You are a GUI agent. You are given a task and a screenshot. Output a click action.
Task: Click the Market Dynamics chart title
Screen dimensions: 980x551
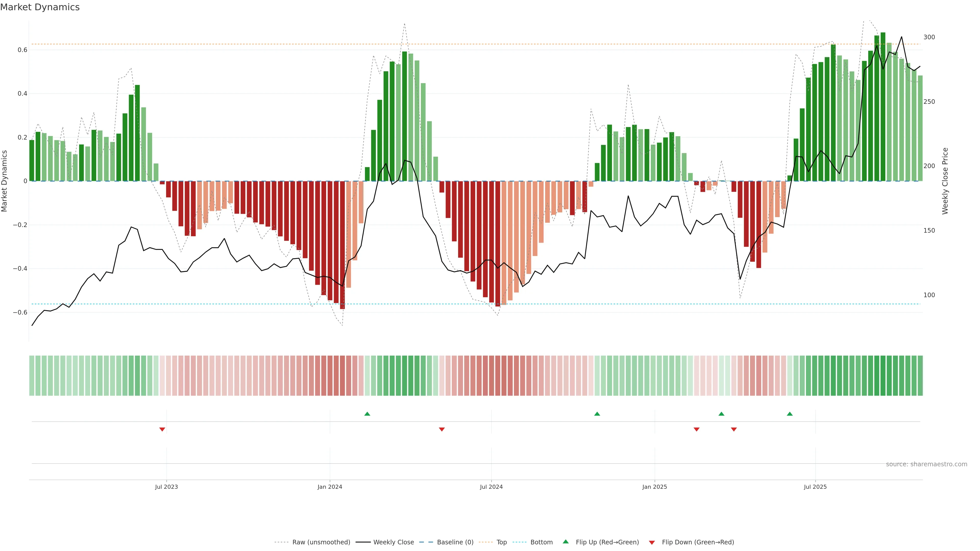40,7
